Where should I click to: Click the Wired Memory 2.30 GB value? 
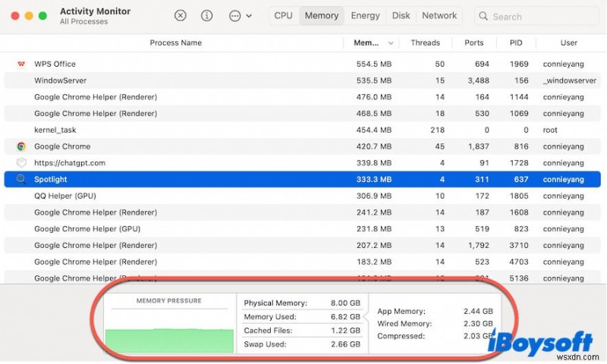click(x=478, y=323)
